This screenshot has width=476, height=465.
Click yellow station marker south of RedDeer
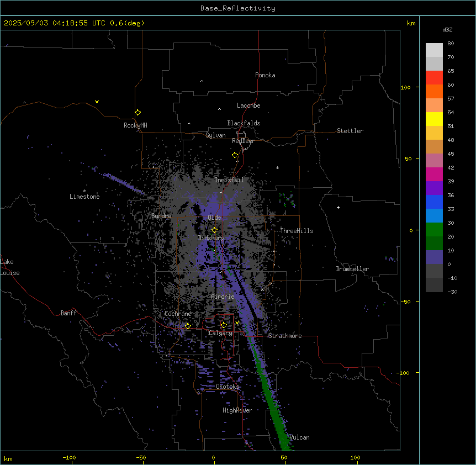(x=235, y=155)
